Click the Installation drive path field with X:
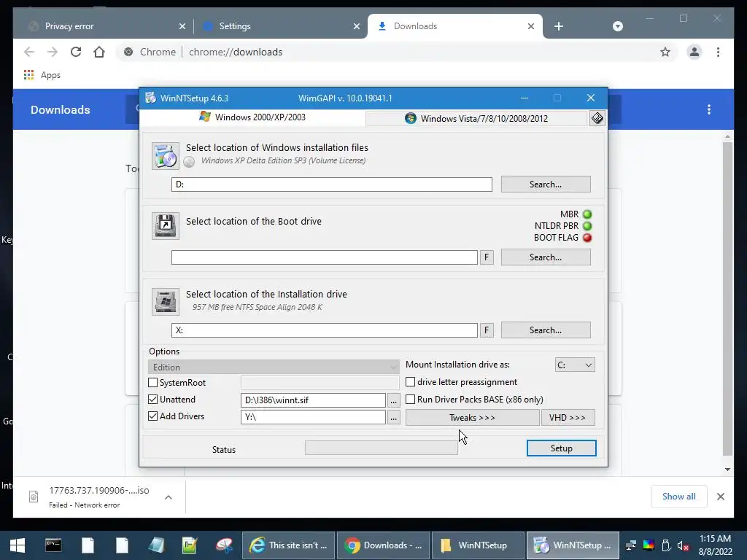This screenshot has height=560, width=747. tap(325, 330)
